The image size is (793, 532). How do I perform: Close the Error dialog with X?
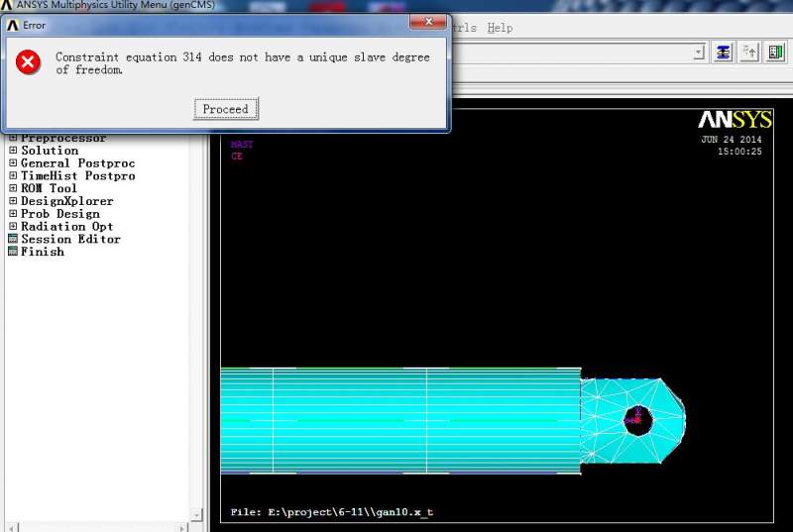[428, 22]
